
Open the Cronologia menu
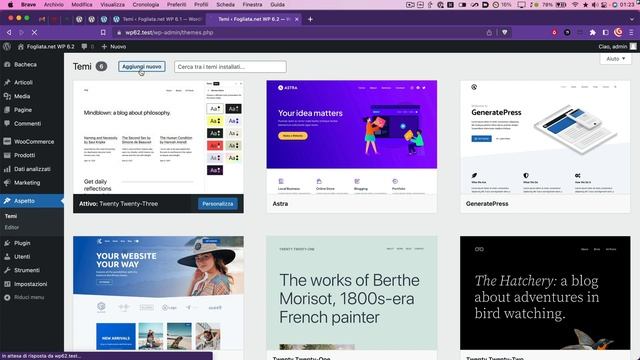(x=146, y=4)
